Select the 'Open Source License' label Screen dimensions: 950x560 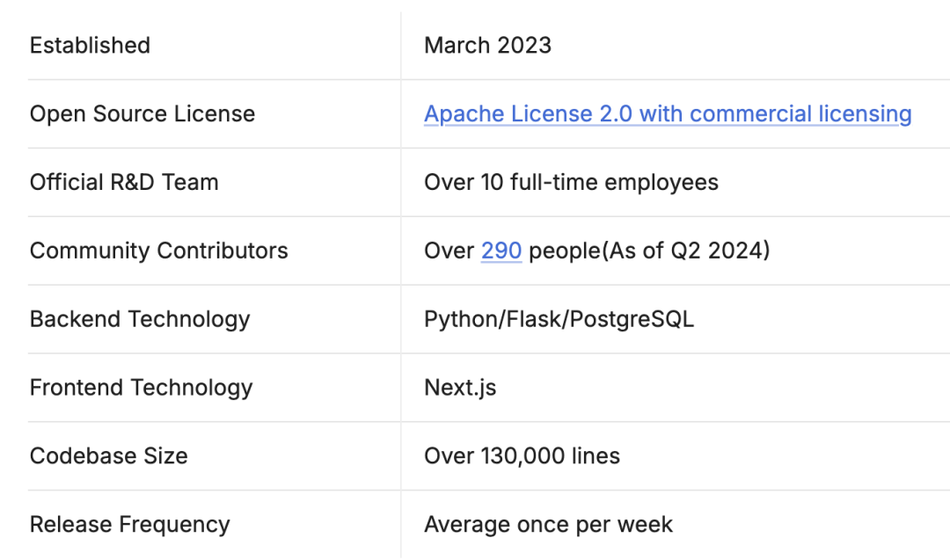coord(142,113)
